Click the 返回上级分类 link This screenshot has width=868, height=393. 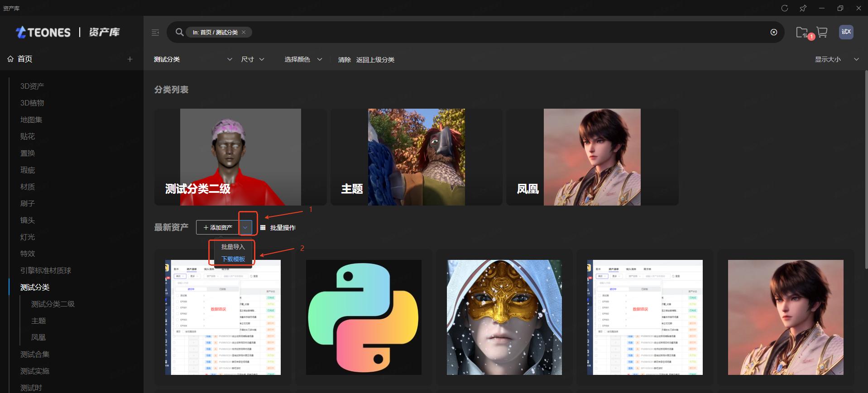click(x=375, y=60)
